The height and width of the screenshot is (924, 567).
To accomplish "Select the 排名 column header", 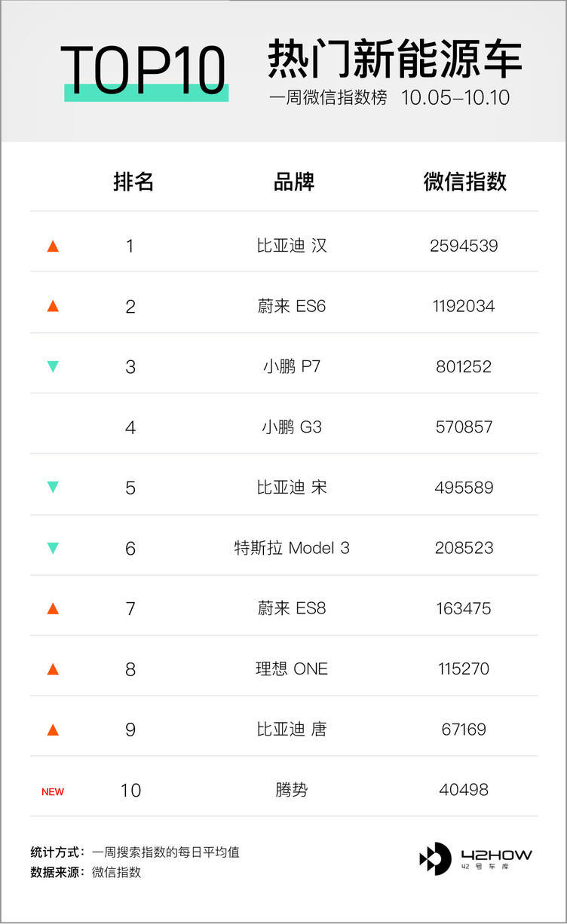I will tap(133, 182).
